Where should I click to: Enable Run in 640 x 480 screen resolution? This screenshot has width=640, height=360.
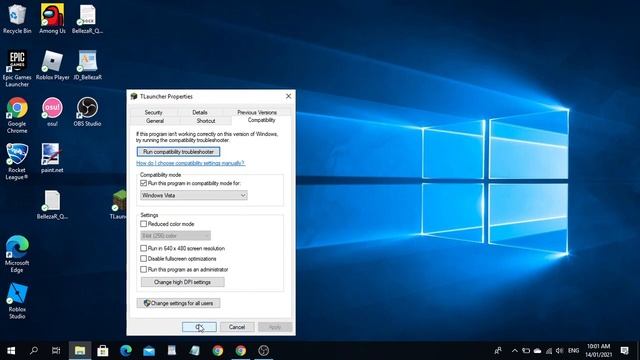pyautogui.click(x=143, y=248)
